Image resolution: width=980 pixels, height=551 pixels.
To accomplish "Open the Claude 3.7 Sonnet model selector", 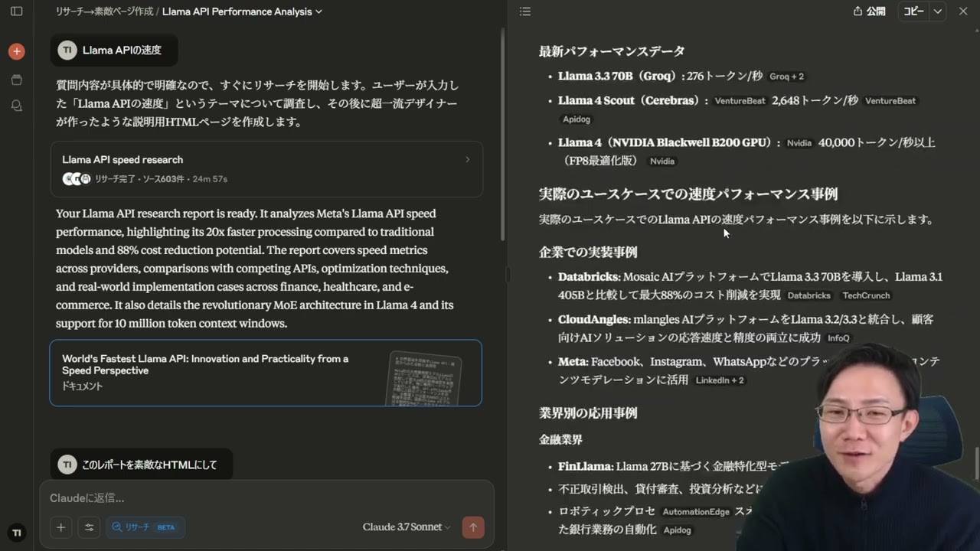I will click(407, 527).
